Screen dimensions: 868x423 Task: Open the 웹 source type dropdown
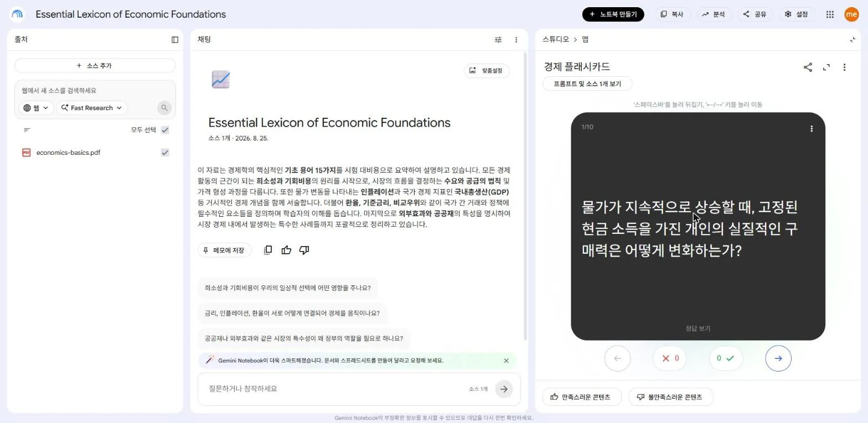click(36, 108)
